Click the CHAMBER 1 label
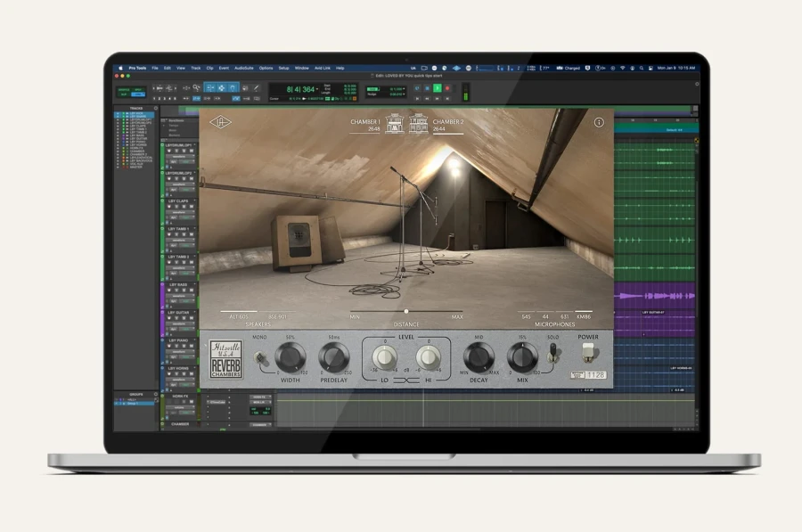802x532 pixels. (x=365, y=122)
